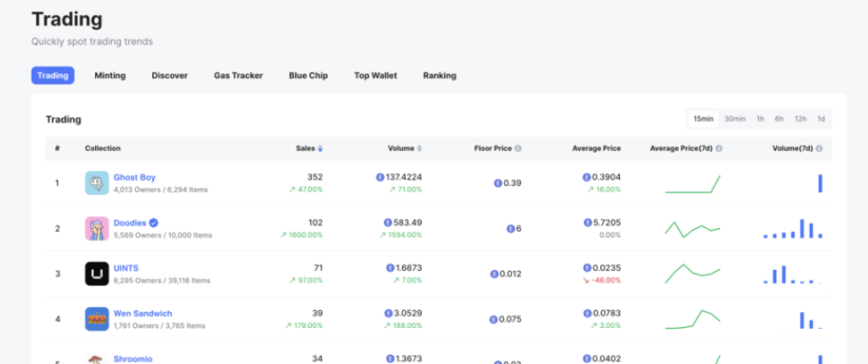Viewport: 868px width, 364px height.
Task: Click the Volume(7d) info icon
Action: 819,148
